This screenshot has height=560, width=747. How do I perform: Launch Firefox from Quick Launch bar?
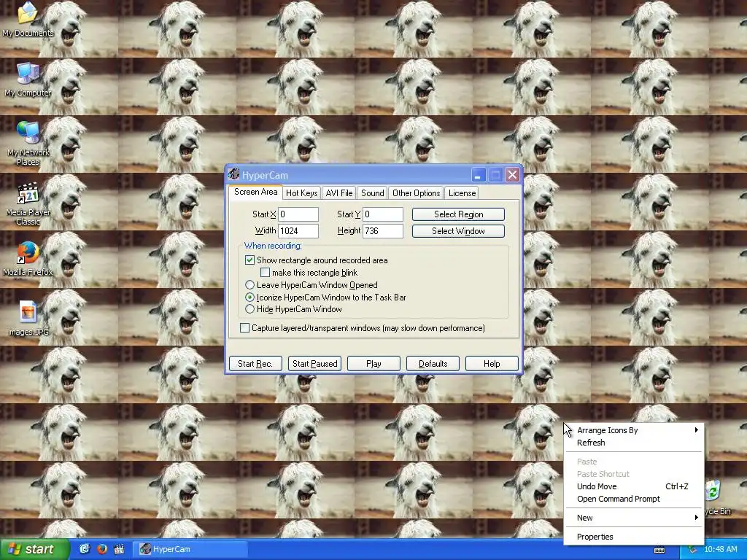(102, 549)
